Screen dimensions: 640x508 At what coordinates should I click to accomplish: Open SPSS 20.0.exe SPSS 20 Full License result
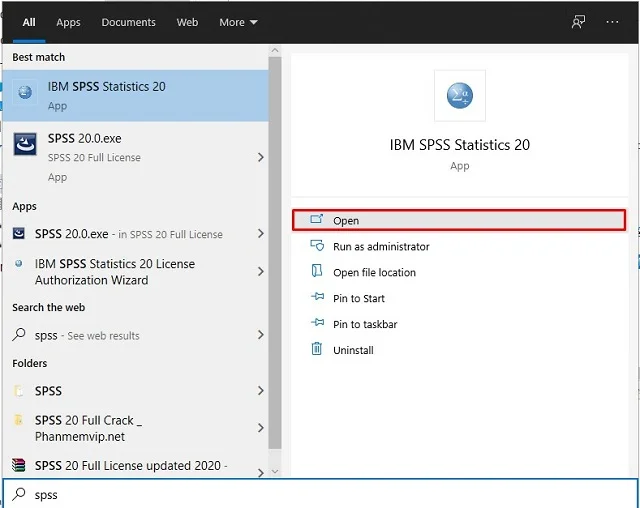[135, 157]
